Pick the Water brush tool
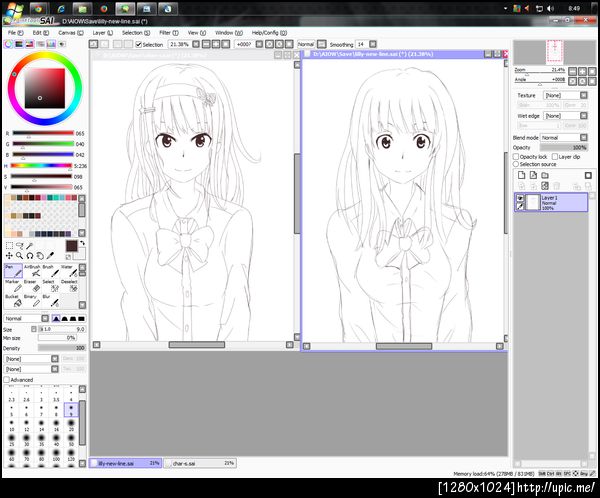This screenshot has height=498, width=600. pyautogui.click(x=69, y=271)
